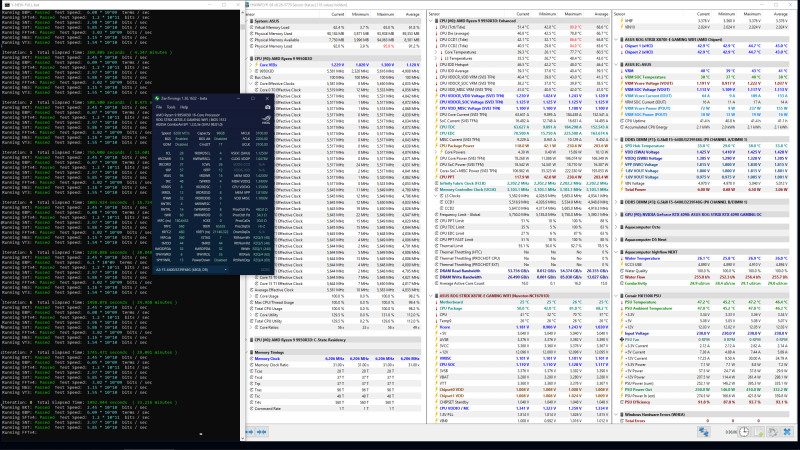Click the Average column header in middle panel
Image resolution: width=800 pixels, height=450 pixels.
tap(601, 14)
